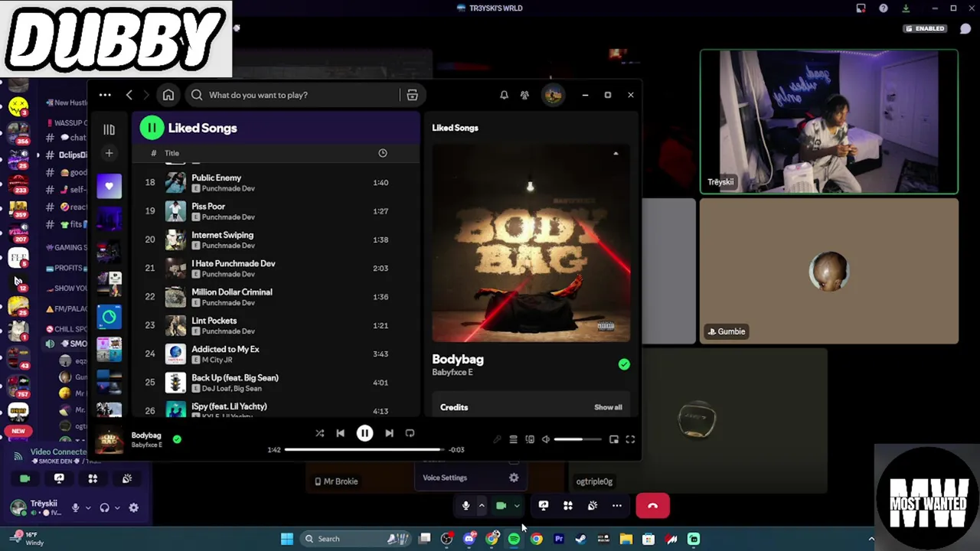Expand mic options arrow near Treyskii
Viewport: 980px width, 551px height.
pyautogui.click(x=87, y=507)
